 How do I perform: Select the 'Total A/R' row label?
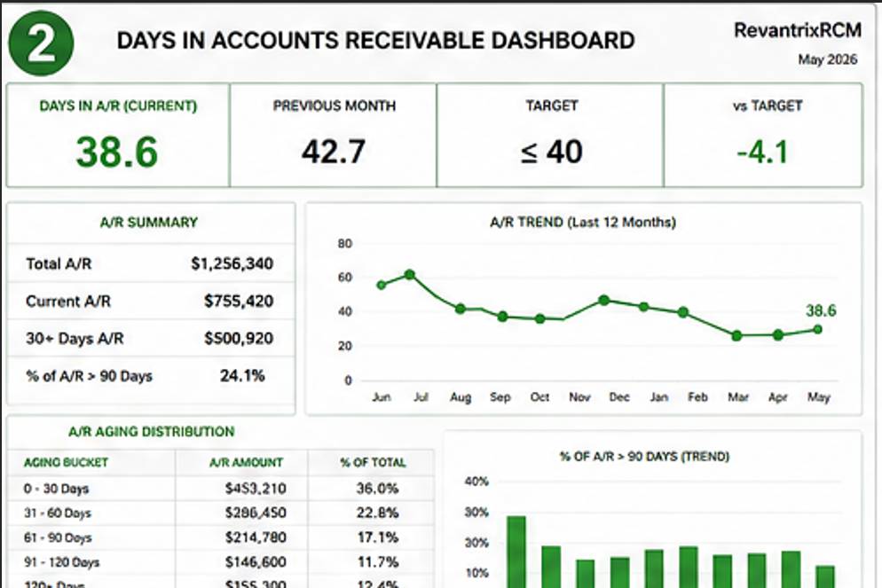[59, 263]
